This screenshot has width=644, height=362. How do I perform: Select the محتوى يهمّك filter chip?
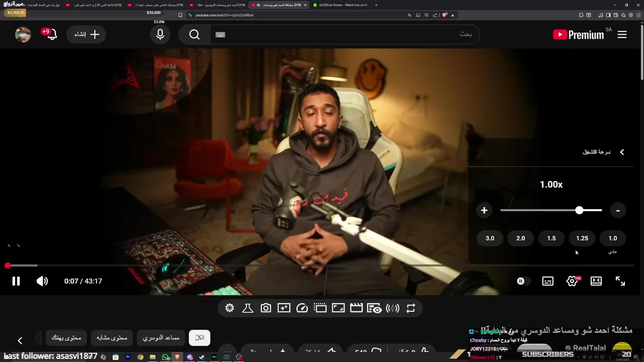[67, 337]
